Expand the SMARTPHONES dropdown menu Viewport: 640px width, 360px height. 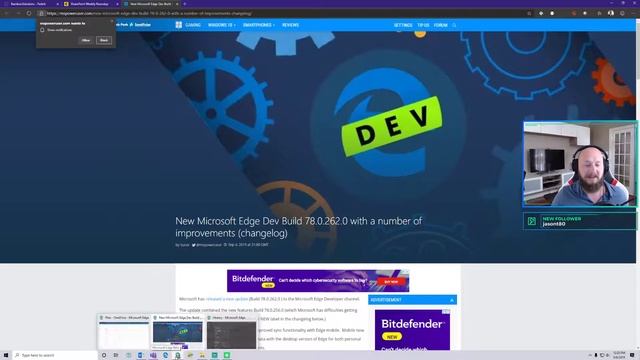click(259, 25)
